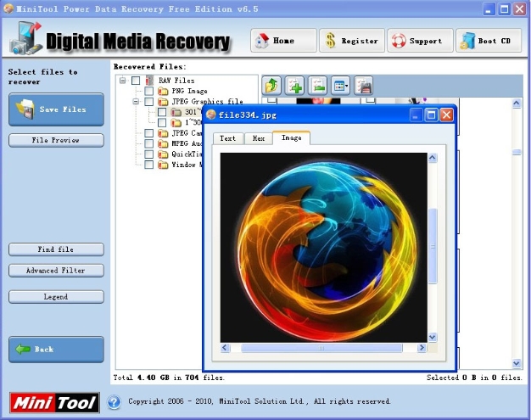Switch to the Hex tab in preview

pyautogui.click(x=259, y=138)
